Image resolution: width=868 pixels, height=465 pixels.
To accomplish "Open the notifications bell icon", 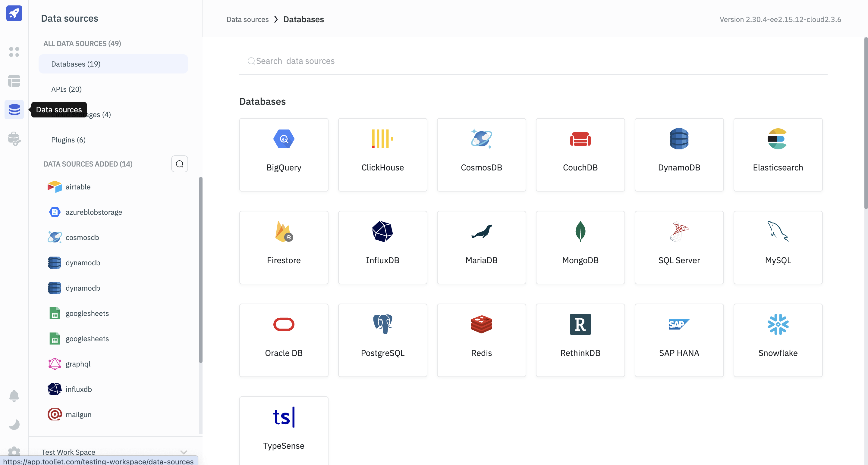I will [x=14, y=396].
